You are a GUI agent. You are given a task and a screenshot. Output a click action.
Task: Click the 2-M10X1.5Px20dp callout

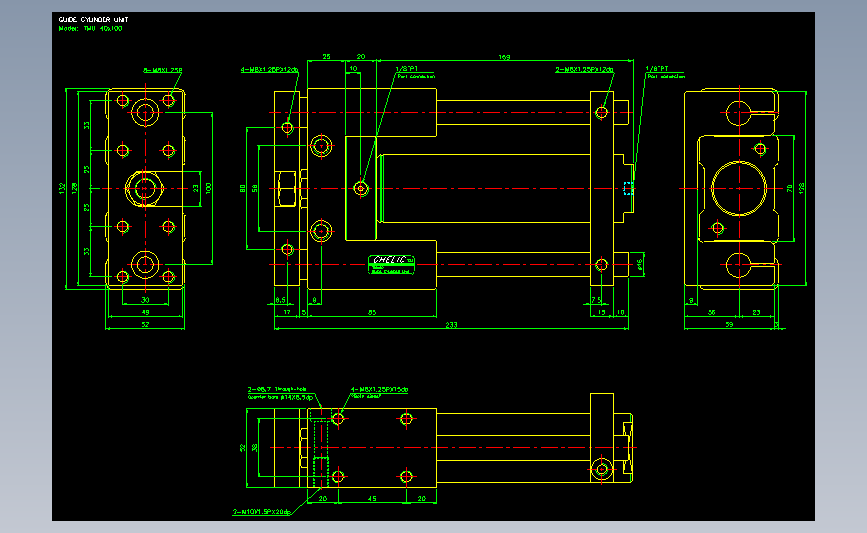261,511
